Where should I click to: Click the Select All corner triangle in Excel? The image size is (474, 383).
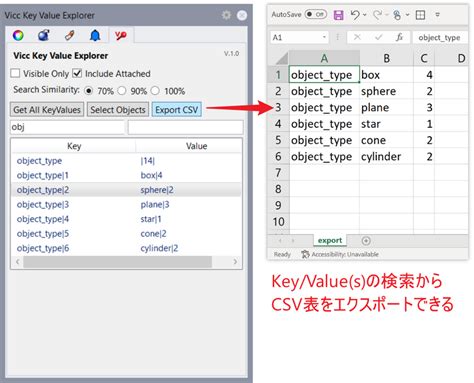[281, 58]
